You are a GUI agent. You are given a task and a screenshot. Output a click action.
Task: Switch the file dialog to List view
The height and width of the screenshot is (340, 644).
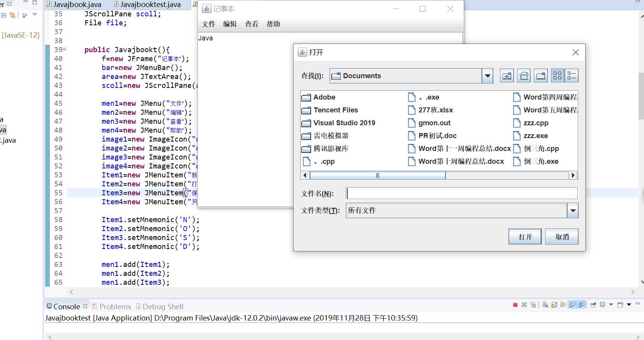(558, 76)
